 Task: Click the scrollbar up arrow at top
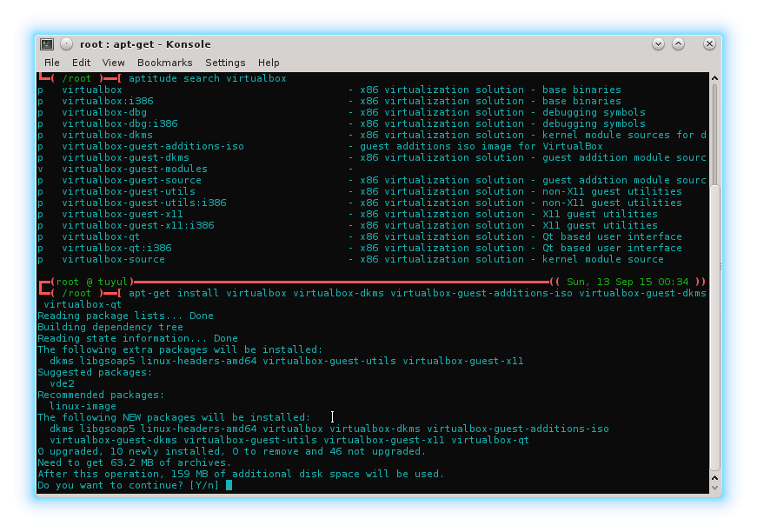click(x=715, y=78)
